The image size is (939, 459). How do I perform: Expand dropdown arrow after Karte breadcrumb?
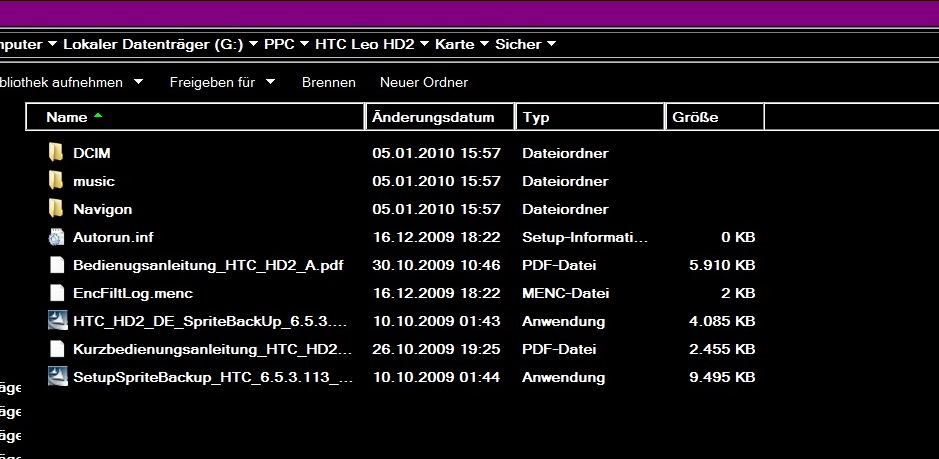[484, 44]
